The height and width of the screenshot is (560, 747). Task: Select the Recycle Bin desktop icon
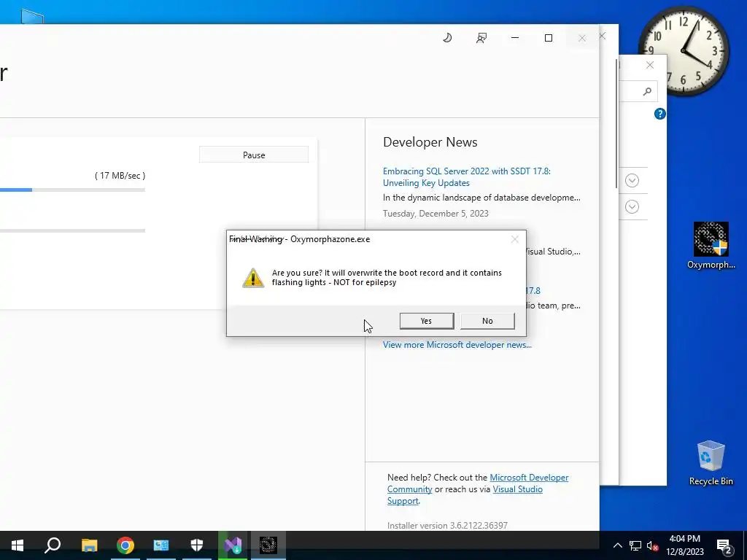[x=711, y=463]
